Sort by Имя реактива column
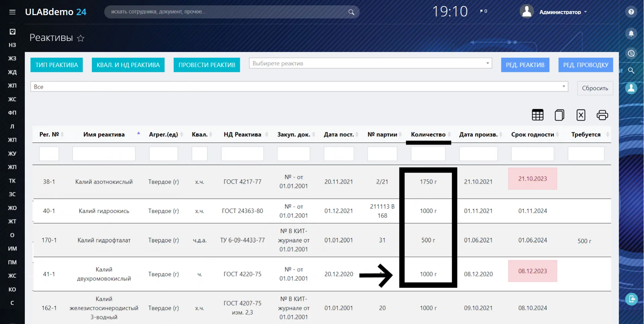Image resolution: width=644 pixels, height=324 pixels. click(x=104, y=134)
